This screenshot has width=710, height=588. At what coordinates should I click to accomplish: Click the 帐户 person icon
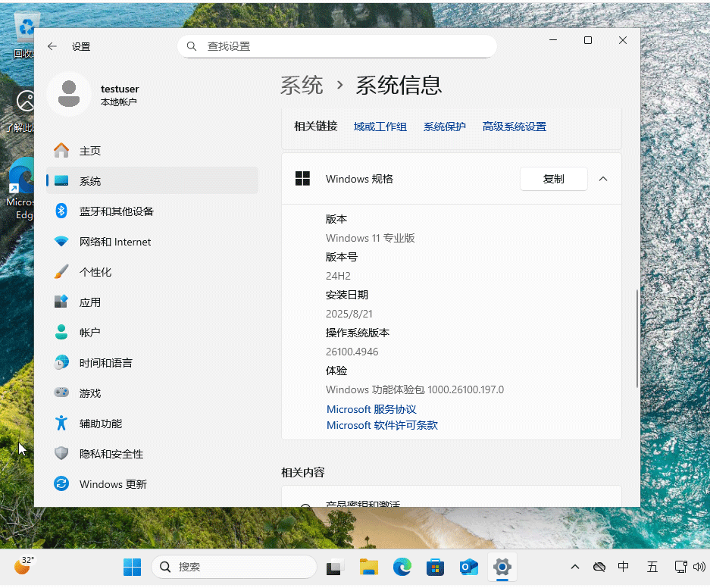pos(61,332)
